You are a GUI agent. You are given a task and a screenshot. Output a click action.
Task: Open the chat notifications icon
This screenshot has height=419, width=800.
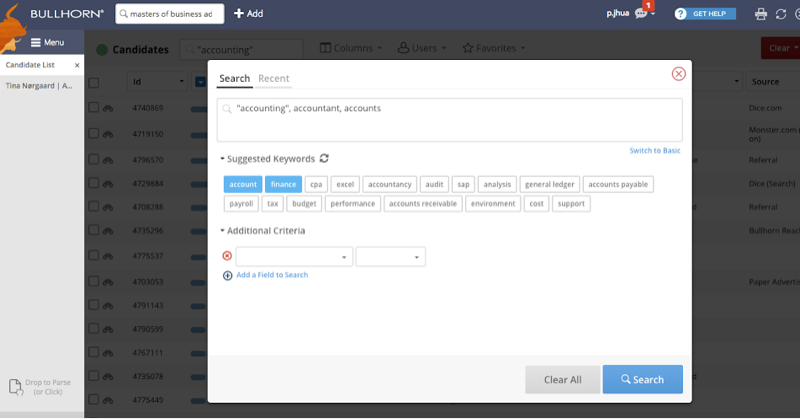pyautogui.click(x=641, y=14)
